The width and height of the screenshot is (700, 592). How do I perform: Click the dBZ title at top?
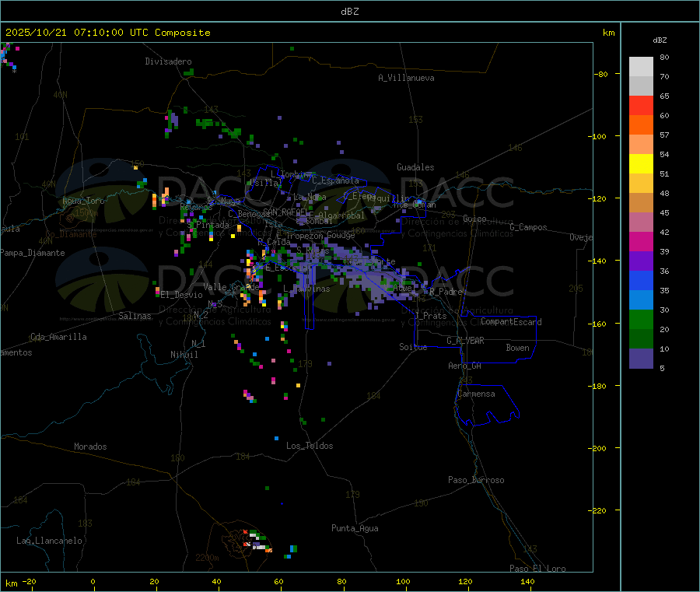[349, 12]
